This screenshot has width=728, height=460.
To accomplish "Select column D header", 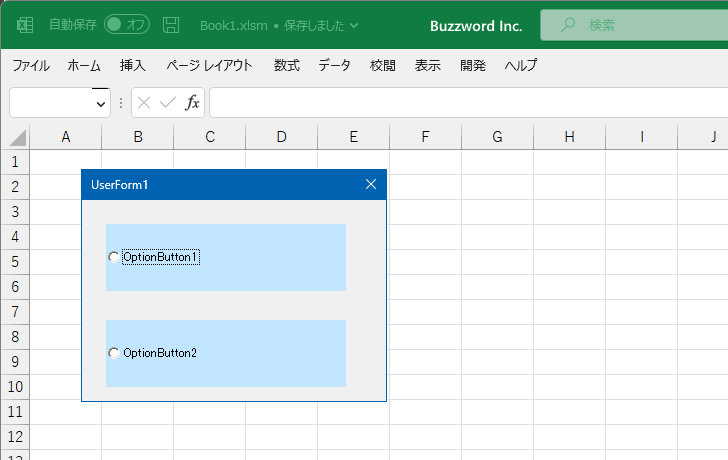I will (x=281, y=137).
